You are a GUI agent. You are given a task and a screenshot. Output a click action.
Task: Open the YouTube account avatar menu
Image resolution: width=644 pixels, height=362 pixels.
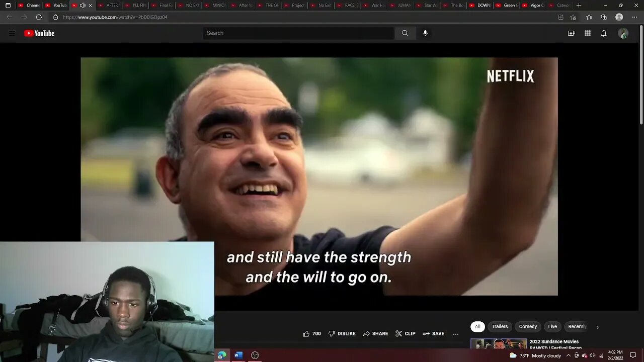(623, 33)
